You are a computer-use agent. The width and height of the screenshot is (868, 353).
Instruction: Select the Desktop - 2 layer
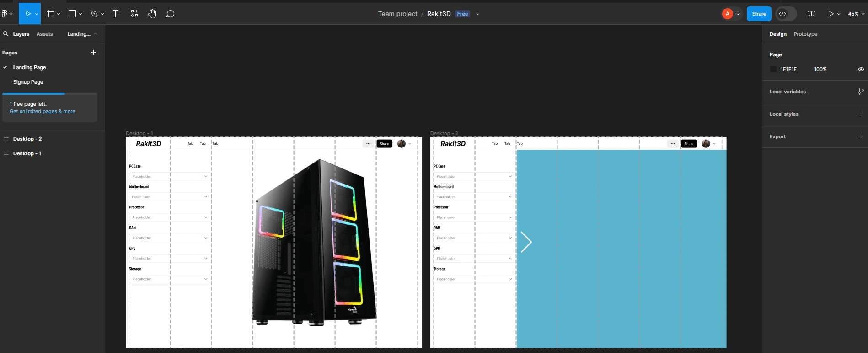(x=27, y=139)
